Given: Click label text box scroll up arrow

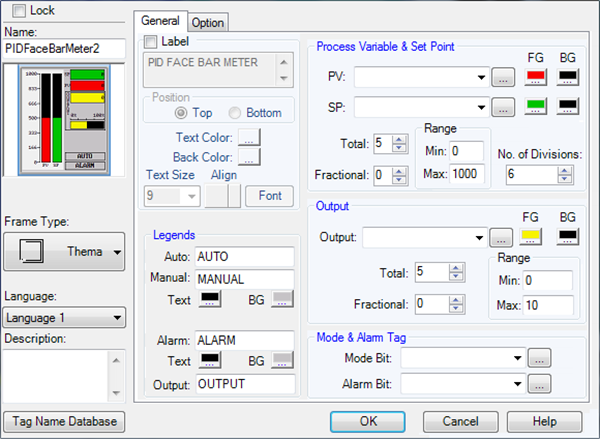Looking at the screenshot, I should click(x=284, y=62).
